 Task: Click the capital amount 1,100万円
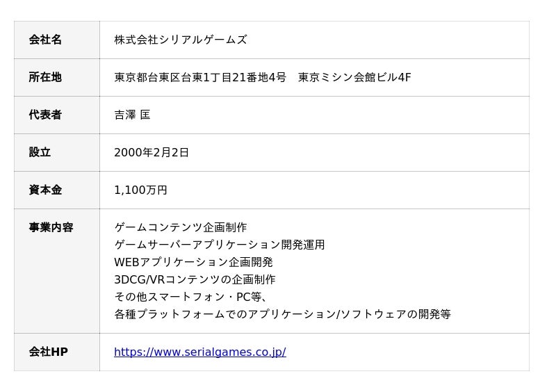click(x=140, y=190)
